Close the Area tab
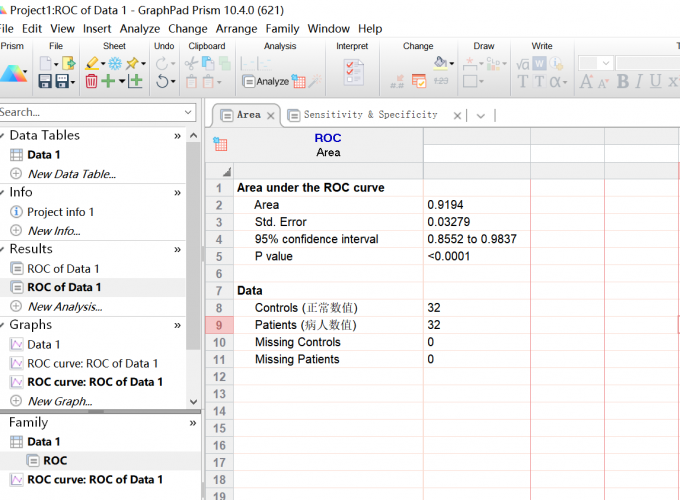This screenshot has width=680, height=500. point(271,116)
